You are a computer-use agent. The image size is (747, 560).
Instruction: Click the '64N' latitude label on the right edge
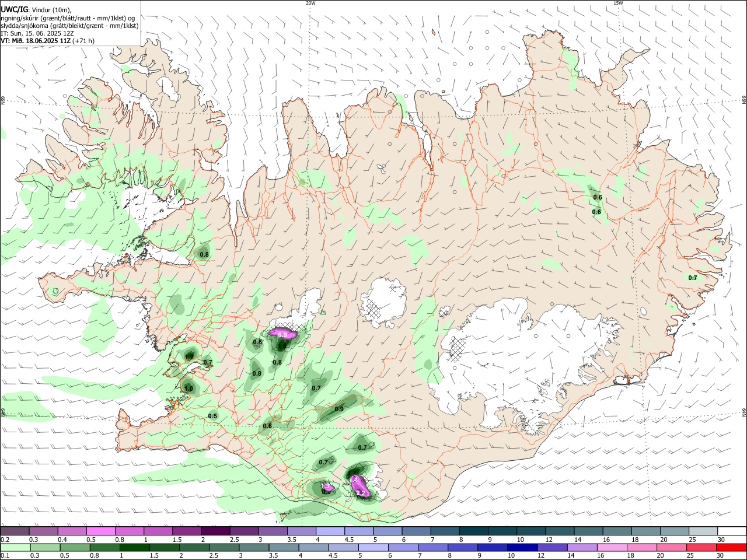(x=744, y=412)
